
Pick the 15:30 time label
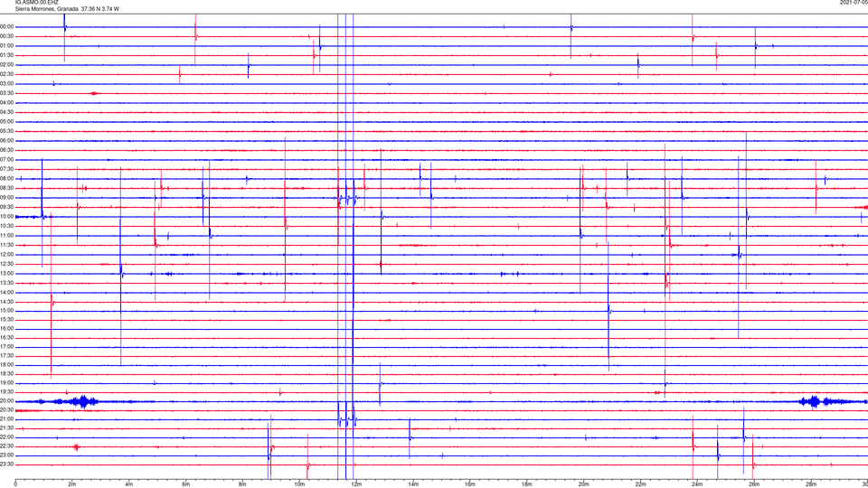coord(7,320)
